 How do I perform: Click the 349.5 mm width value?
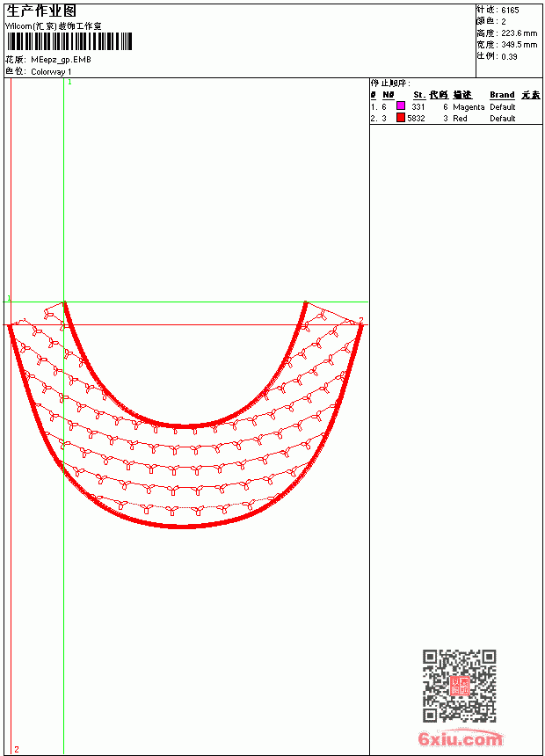tap(519, 44)
